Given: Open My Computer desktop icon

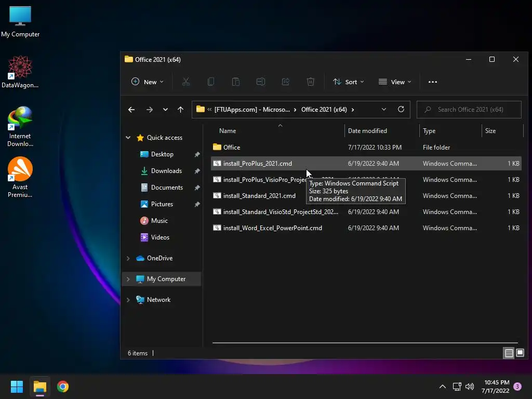Looking at the screenshot, I should (x=20, y=21).
